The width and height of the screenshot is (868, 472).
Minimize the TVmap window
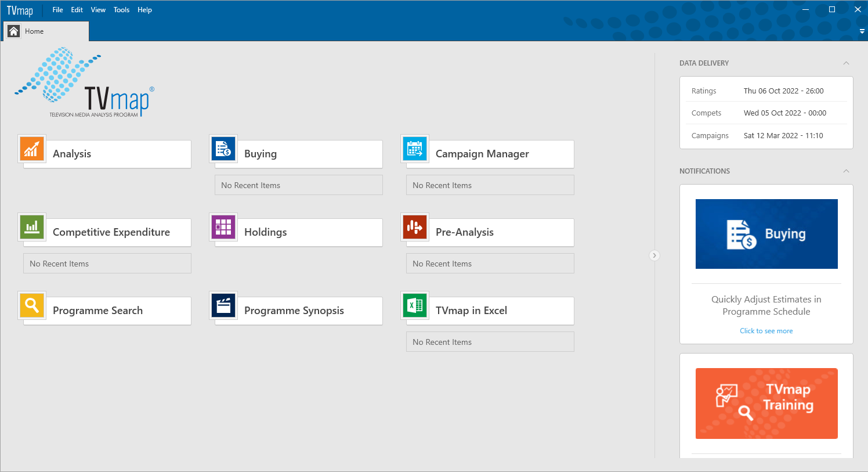tap(805, 9)
